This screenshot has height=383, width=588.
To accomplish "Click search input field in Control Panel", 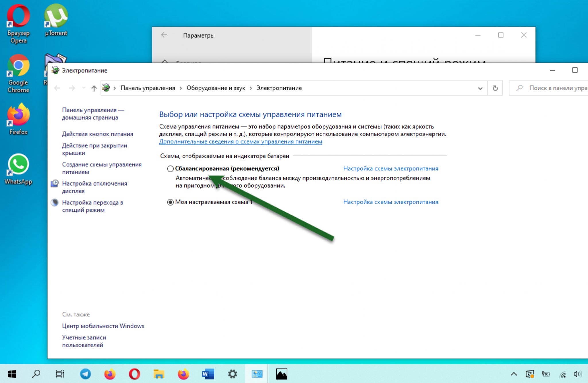I will (553, 88).
